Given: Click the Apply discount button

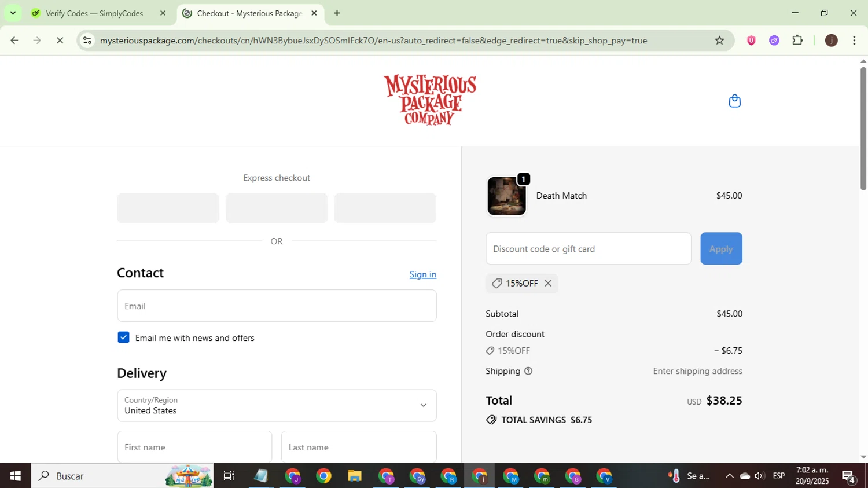Looking at the screenshot, I should (721, 248).
